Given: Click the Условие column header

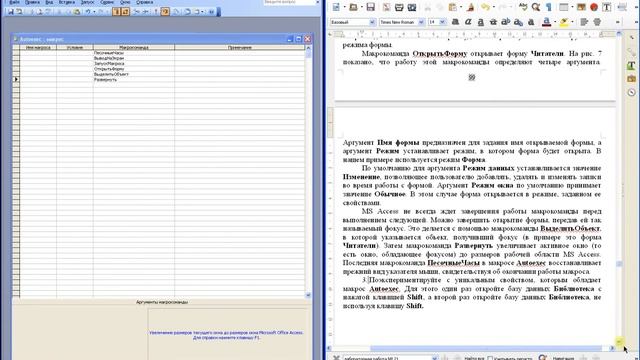Looking at the screenshot, I should (x=75, y=47).
